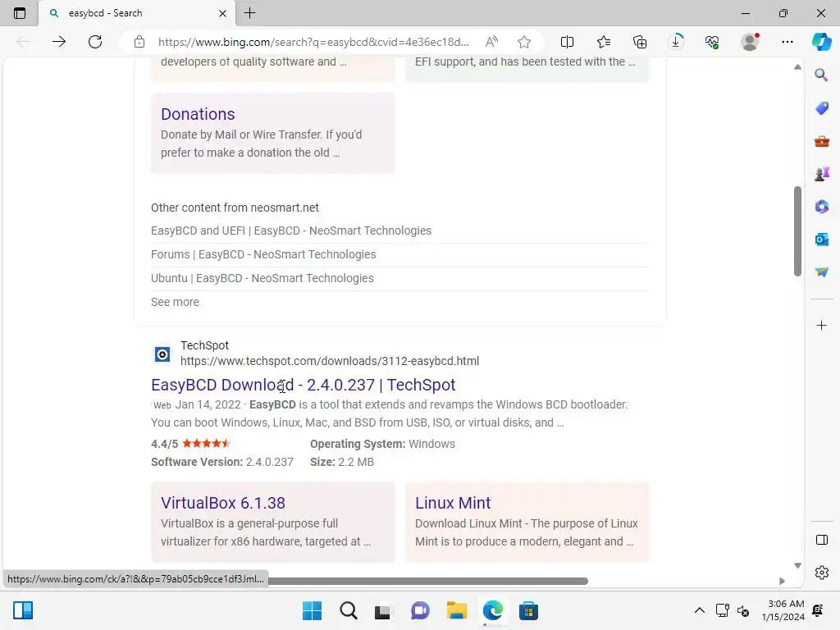Click the vertical scrollbar thumb

tap(797, 231)
